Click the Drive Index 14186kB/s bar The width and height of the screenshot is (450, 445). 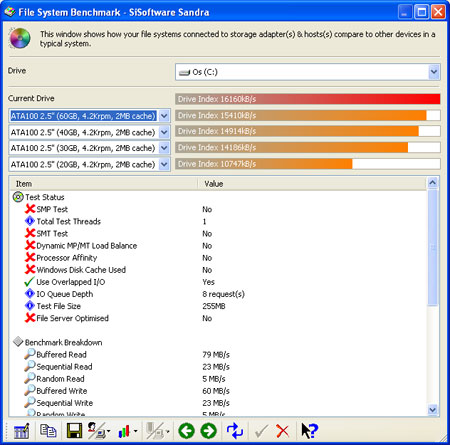[x=308, y=147]
